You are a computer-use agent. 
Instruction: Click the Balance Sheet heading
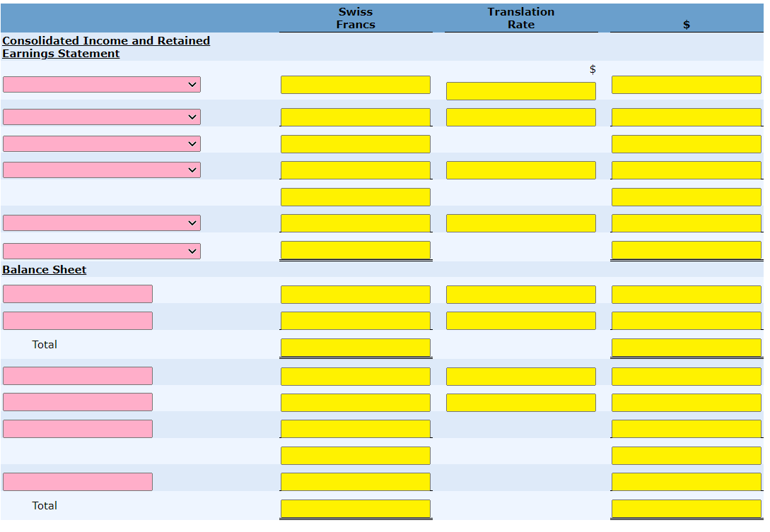click(45, 269)
